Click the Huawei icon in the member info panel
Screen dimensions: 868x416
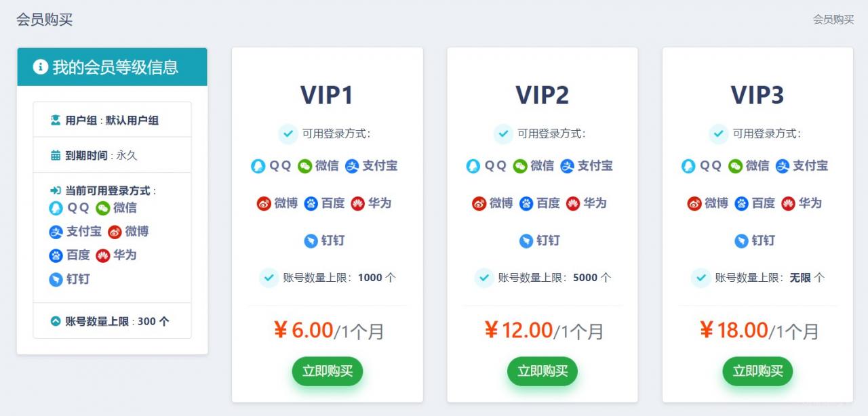tap(102, 255)
